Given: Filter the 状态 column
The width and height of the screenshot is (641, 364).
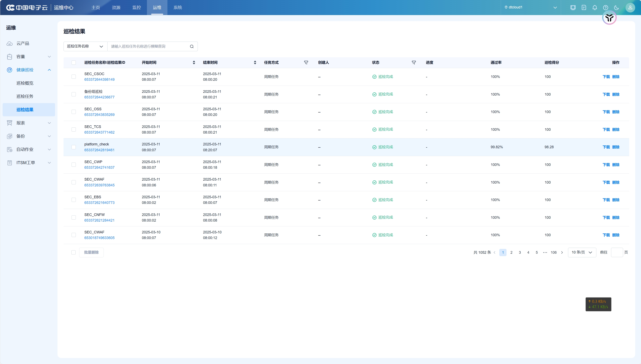Looking at the screenshot, I should pos(414,62).
